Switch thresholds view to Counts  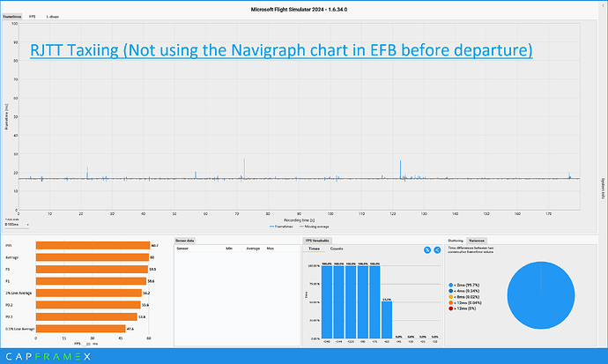click(337, 249)
